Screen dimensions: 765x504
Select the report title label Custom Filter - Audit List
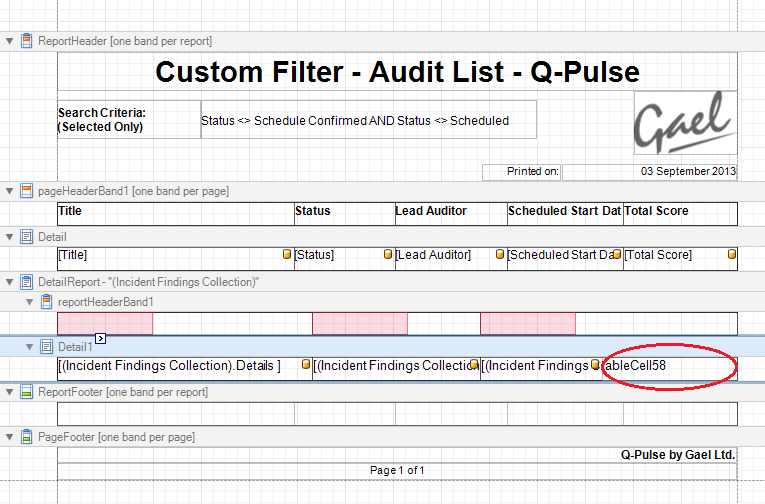pos(397,72)
